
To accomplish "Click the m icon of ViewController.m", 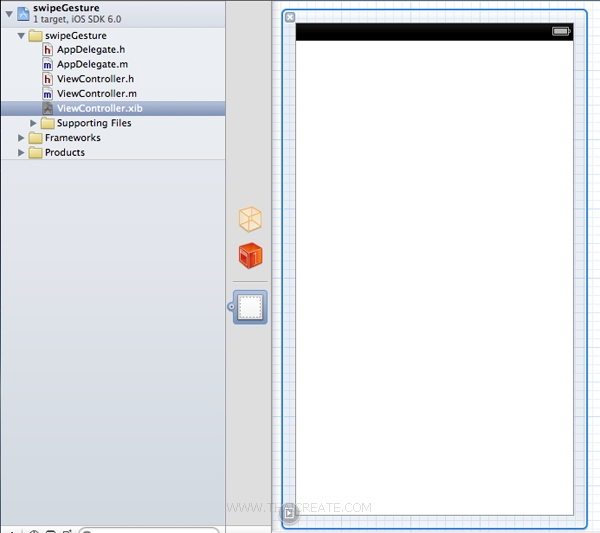I will pyautogui.click(x=47, y=94).
